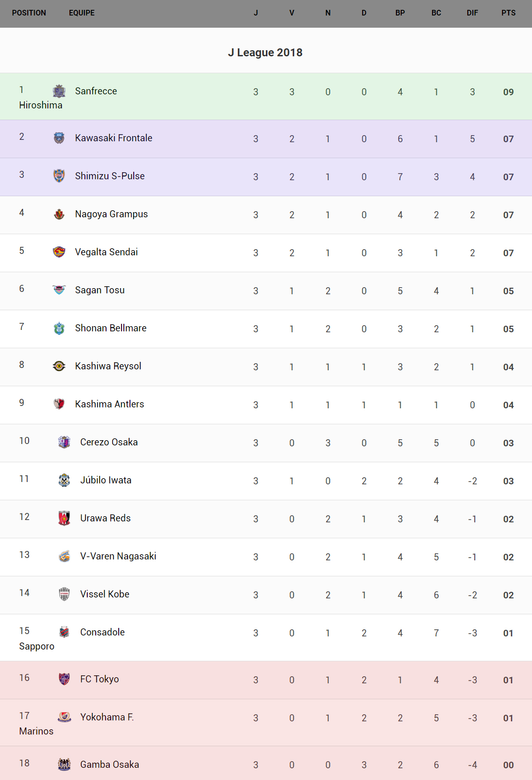The width and height of the screenshot is (532, 780).
Task: Click the Shimizu S-Pulse crest icon
Action: 59,176
